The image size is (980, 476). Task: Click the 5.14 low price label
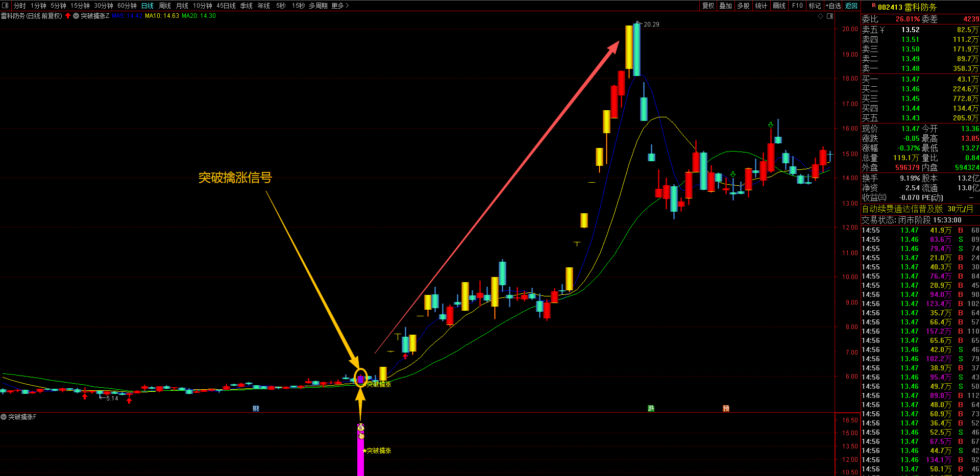coord(112,398)
